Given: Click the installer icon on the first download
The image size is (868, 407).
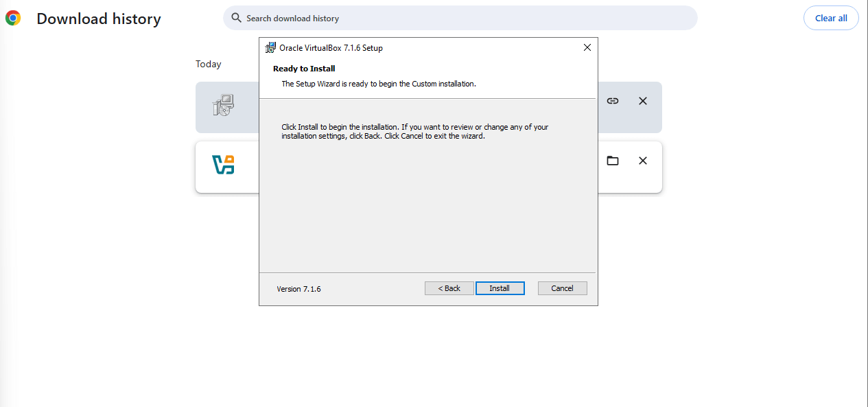Looking at the screenshot, I should pyautogui.click(x=224, y=105).
